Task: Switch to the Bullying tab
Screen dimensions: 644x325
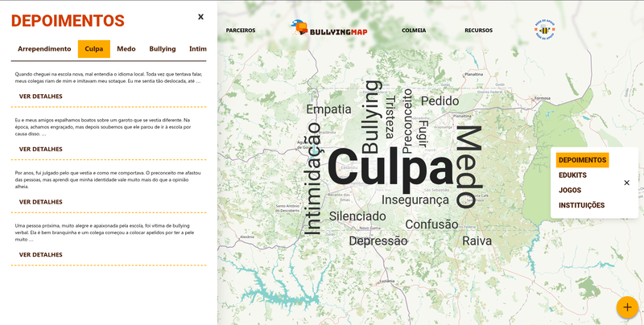Action: tap(163, 49)
